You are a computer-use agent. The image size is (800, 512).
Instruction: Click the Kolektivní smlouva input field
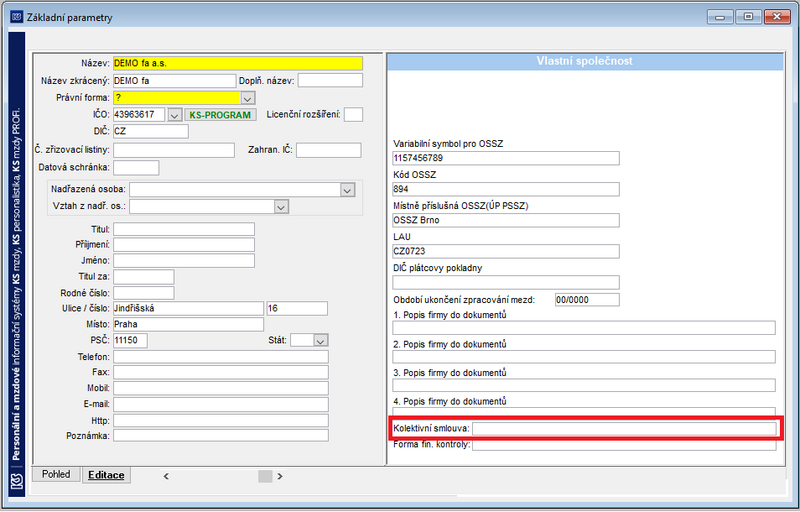[x=624, y=428]
